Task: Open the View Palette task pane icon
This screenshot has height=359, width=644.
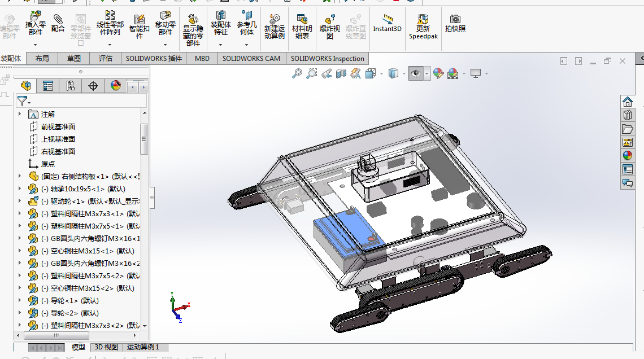Action: point(627,142)
